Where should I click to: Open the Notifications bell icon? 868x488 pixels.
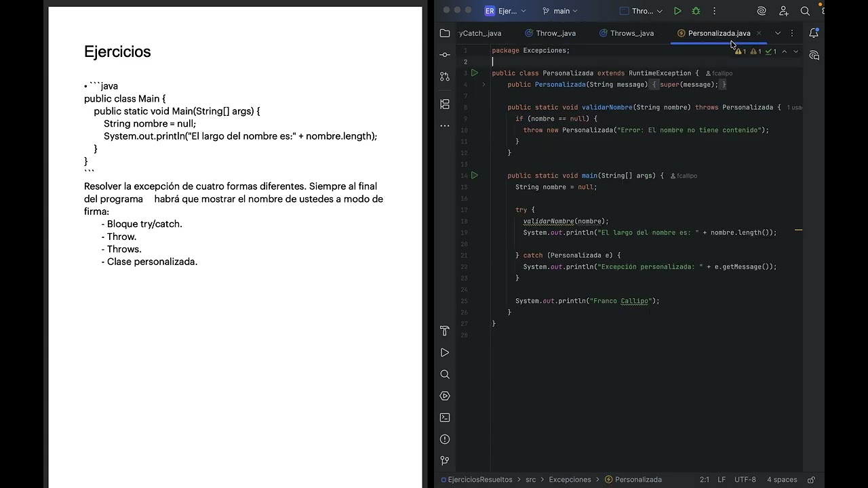[814, 33]
